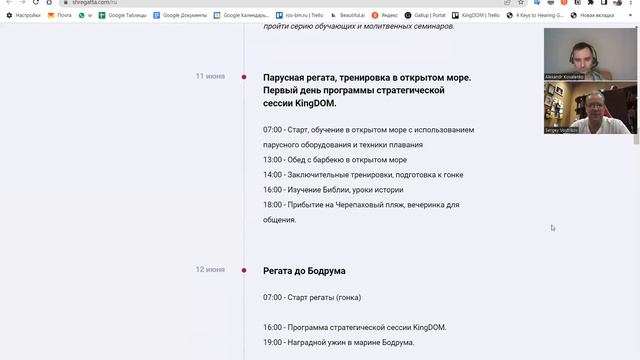This screenshot has height=360, width=640.
Task: Click the 14:00 Заключительные тренировки line
Action: click(x=363, y=175)
